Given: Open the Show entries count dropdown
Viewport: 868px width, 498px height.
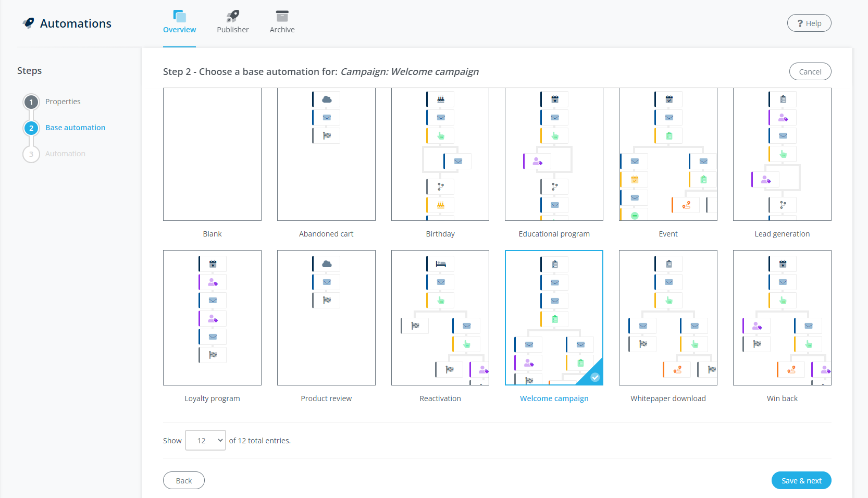Looking at the screenshot, I should pyautogui.click(x=206, y=440).
